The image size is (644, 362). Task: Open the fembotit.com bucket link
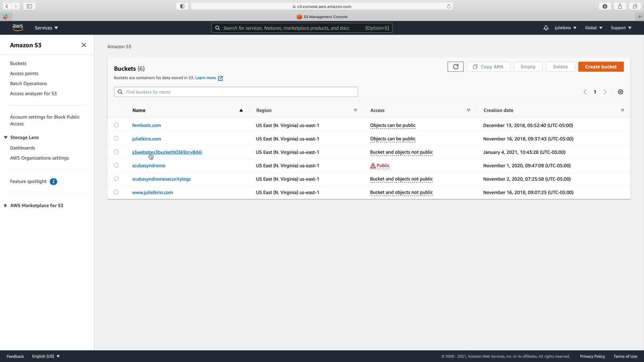[x=146, y=125]
